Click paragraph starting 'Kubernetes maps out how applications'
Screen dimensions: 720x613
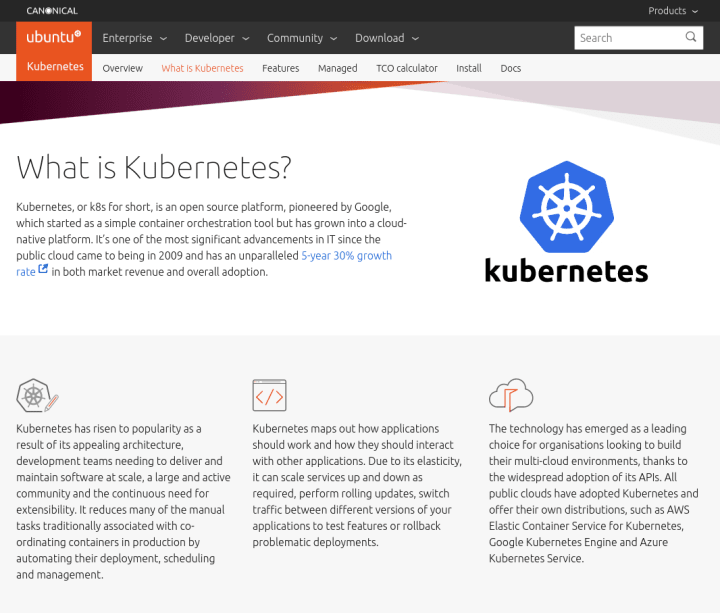tap(357, 485)
